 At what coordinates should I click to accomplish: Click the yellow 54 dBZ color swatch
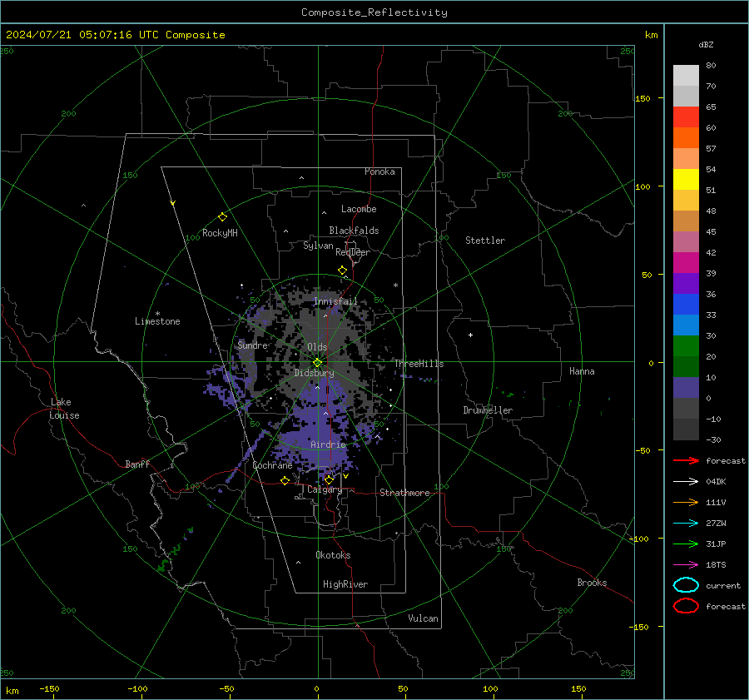point(686,180)
